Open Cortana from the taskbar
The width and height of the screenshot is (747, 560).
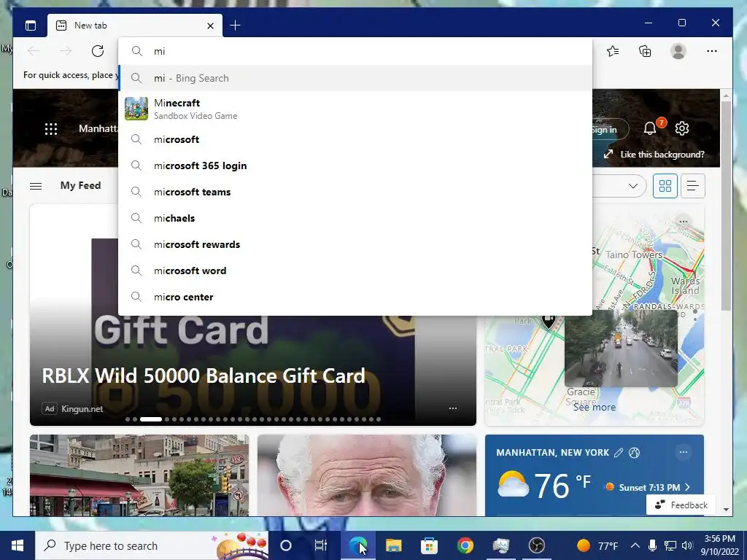click(x=286, y=545)
